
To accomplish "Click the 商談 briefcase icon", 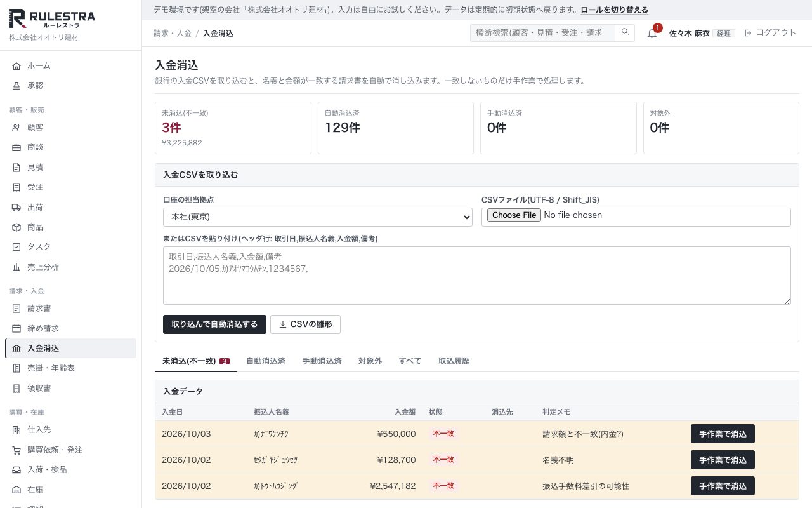I will click(x=16, y=147).
